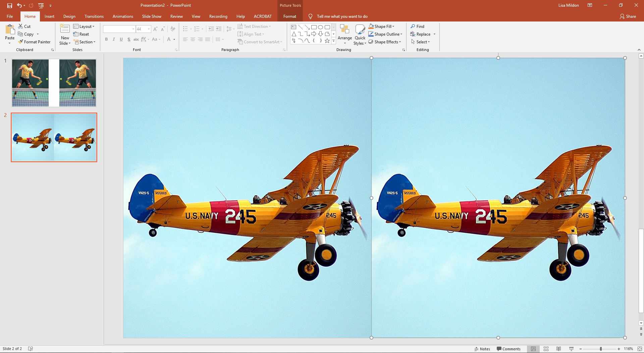Viewport: 644px width, 353px height.
Task: Open the Shape Fill dropdown
Action: 381,26
